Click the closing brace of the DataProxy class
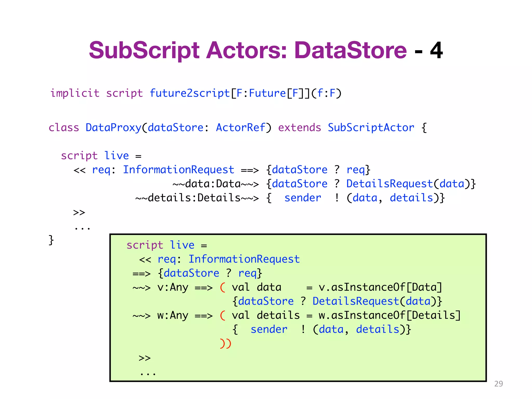Screen dimensions: 532x399 coord(51,240)
